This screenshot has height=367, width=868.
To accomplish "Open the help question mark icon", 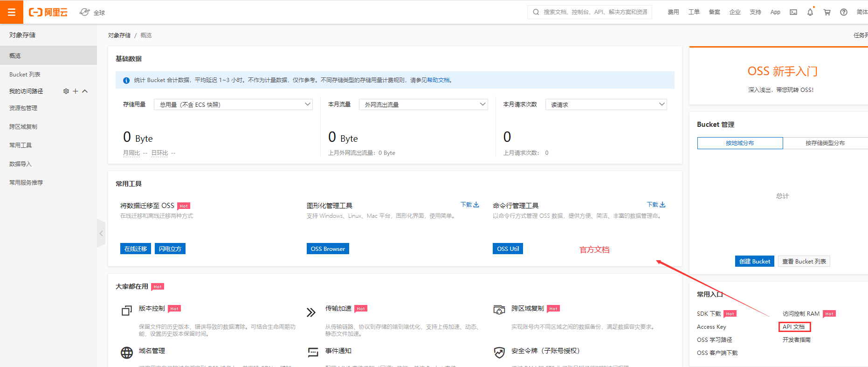I will pyautogui.click(x=844, y=12).
